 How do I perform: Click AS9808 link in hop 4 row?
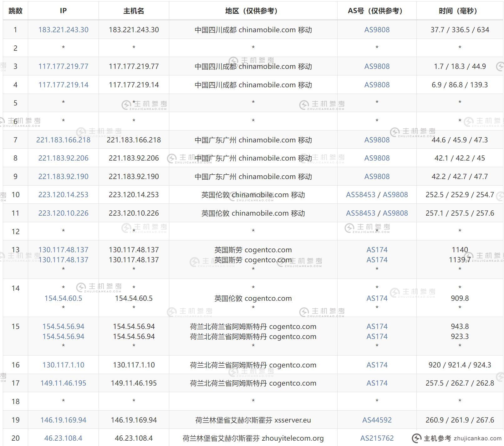click(377, 85)
